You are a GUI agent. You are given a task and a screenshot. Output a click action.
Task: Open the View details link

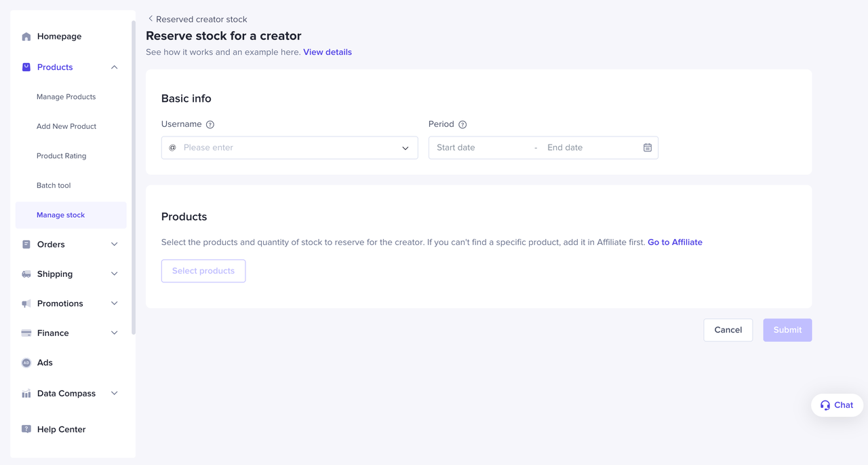[x=328, y=52]
